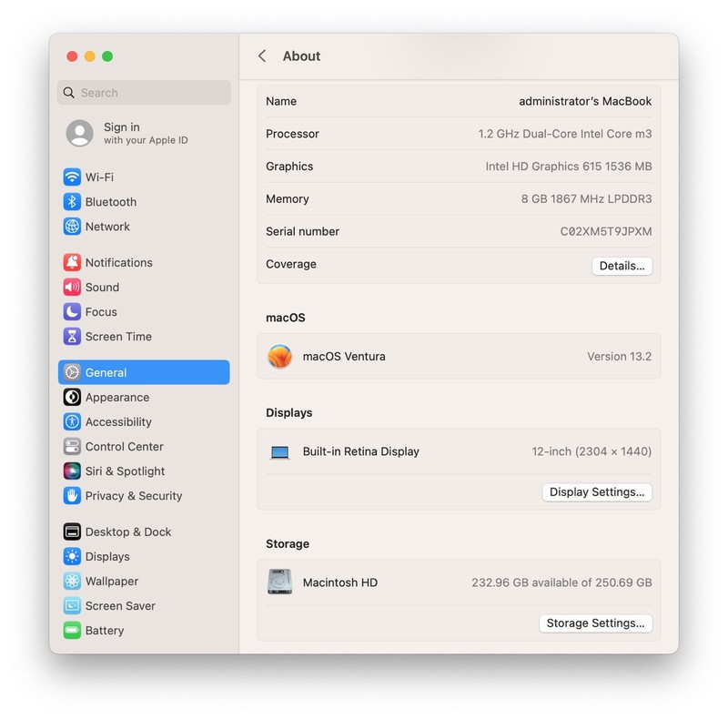Close the window with red button
Viewport: 728px width, 719px height.
click(72, 56)
